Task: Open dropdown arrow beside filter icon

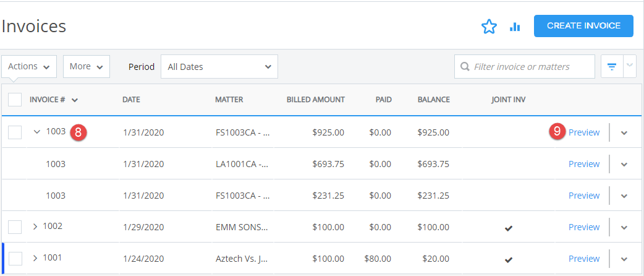Action: (x=630, y=67)
